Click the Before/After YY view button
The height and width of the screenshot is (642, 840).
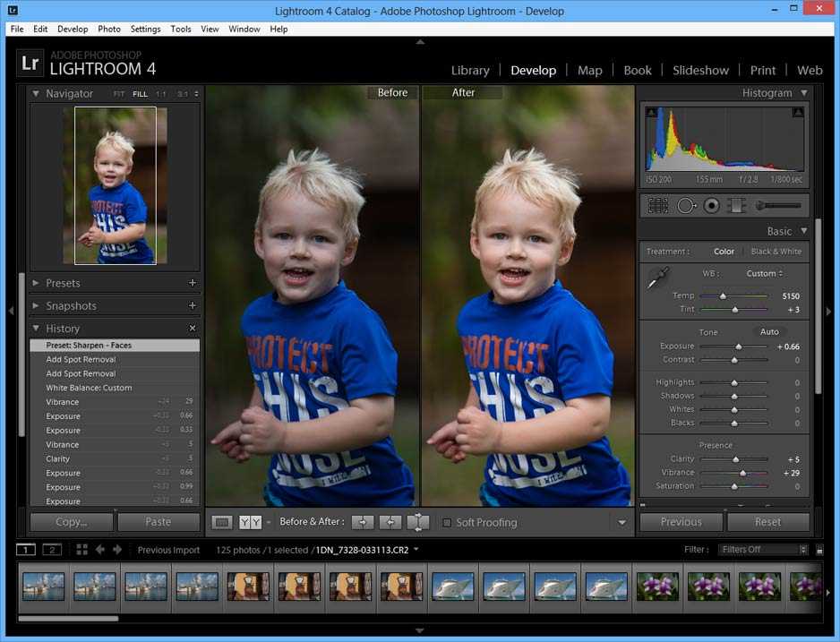pos(250,522)
